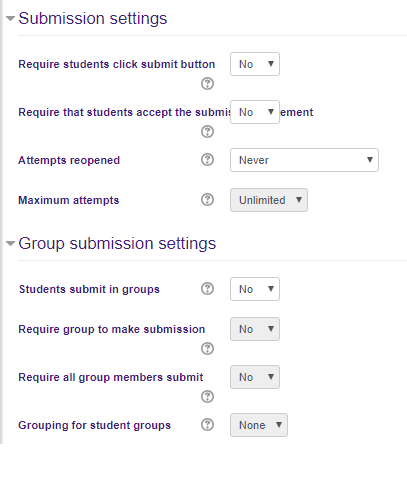The width and height of the screenshot is (407, 483).
Task: Open the Require students click submit button dropdown
Action: tap(255, 64)
